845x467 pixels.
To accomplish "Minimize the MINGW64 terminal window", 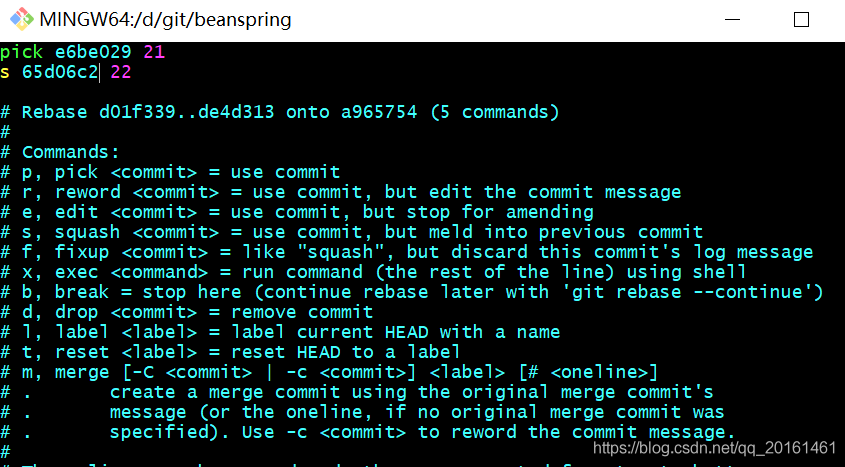I will tap(732, 19).
